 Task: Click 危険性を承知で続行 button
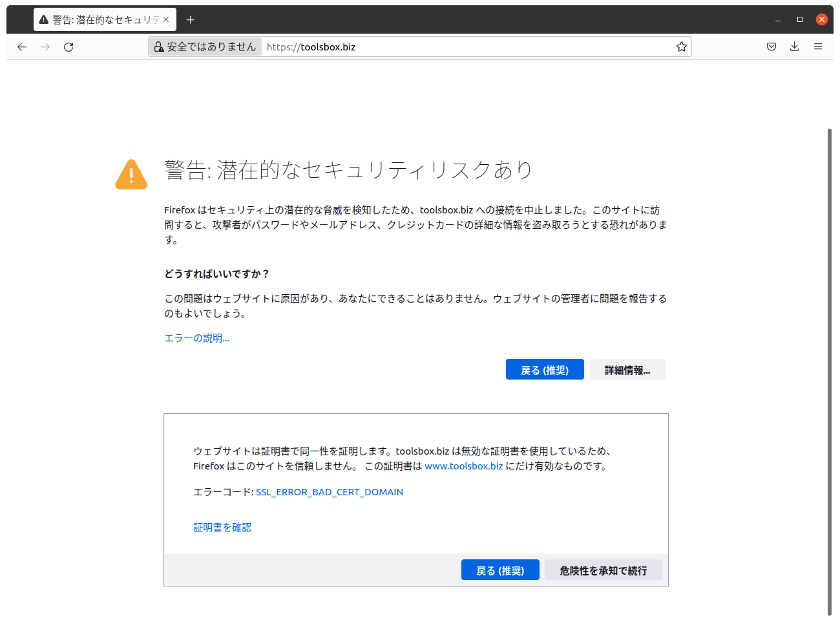[604, 570]
